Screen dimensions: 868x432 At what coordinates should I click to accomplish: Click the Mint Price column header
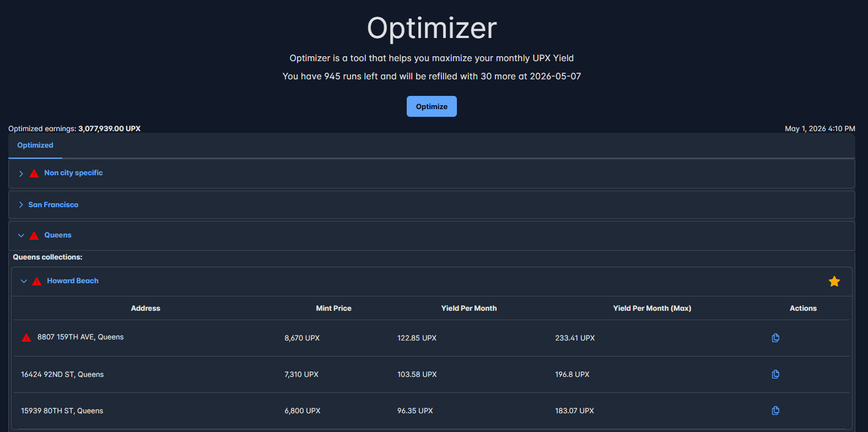[333, 309]
